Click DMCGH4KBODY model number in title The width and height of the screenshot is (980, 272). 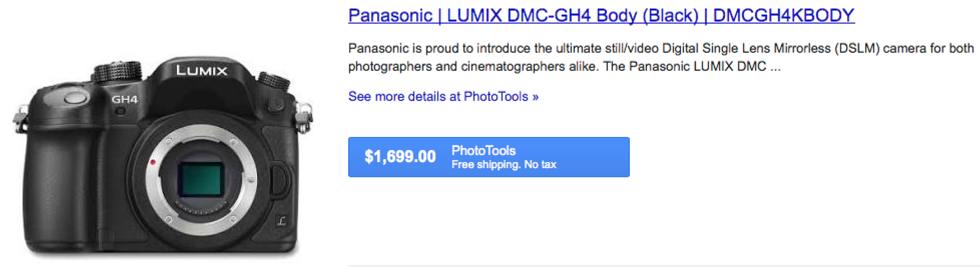pyautogui.click(x=783, y=15)
